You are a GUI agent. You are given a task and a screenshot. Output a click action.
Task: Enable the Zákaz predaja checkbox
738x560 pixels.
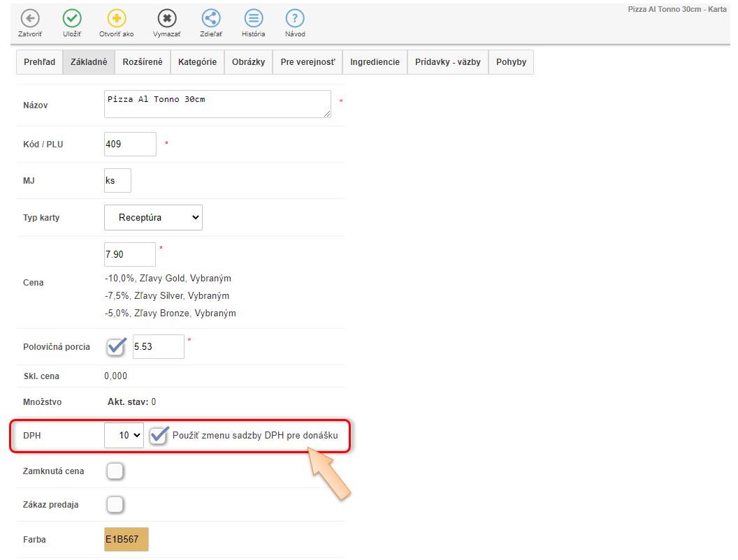[115, 504]
